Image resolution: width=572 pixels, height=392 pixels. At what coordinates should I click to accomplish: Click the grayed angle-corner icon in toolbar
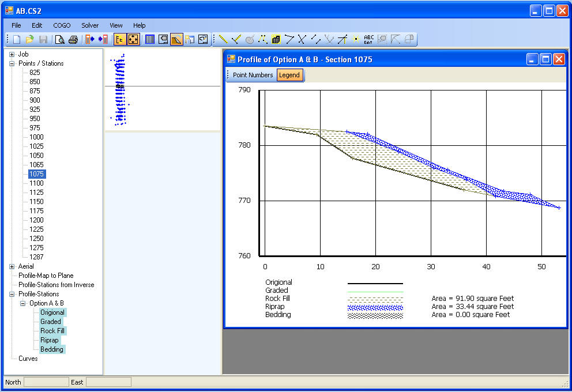[396, 39]
